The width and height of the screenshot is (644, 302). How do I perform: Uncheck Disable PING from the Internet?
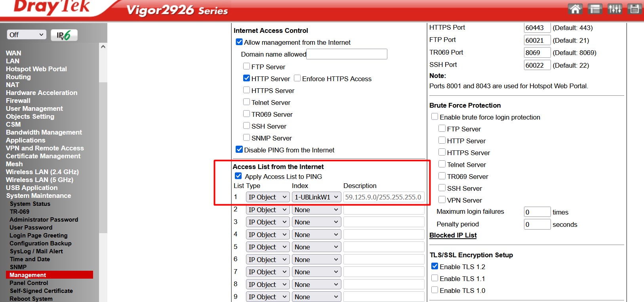239,150
